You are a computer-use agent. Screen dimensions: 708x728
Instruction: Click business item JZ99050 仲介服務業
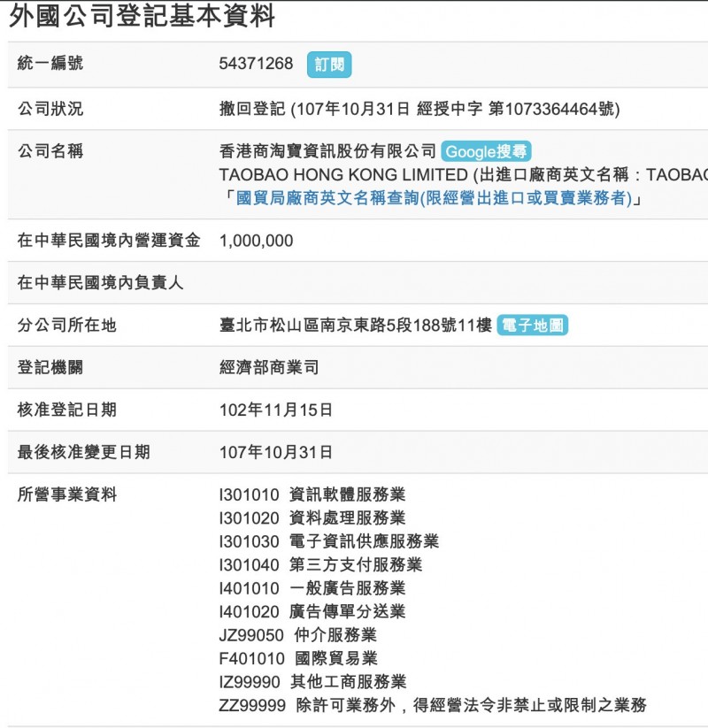297,635
